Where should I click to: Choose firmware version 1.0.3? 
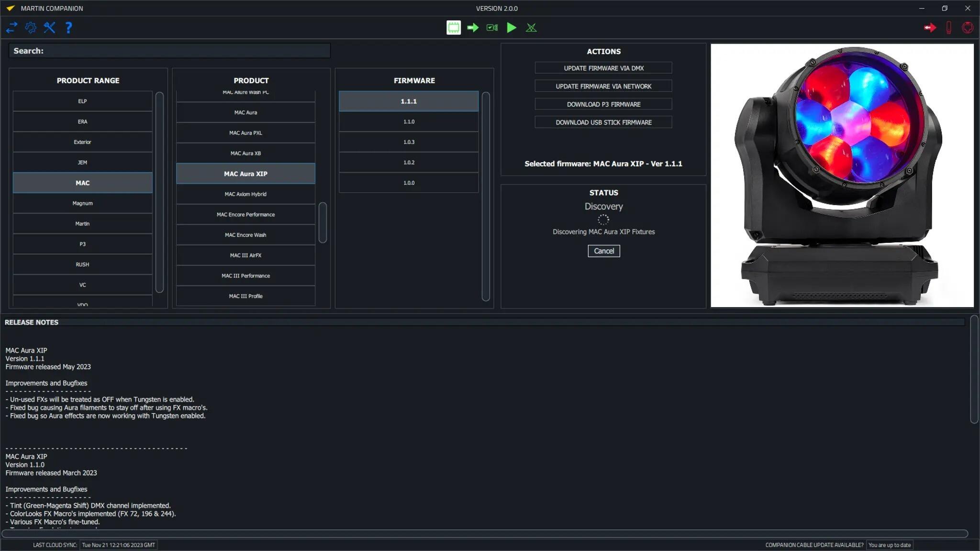pyautogui.click(x=409, y=142)
